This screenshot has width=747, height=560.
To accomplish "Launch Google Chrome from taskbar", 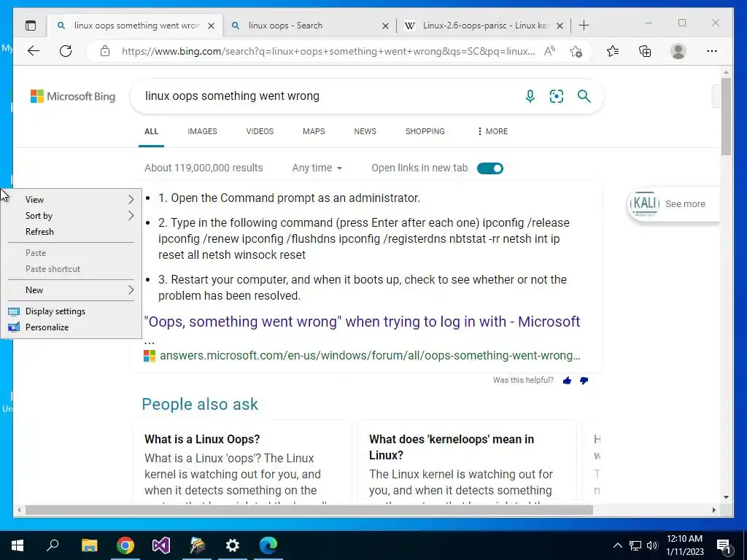I will pos(125,545).
